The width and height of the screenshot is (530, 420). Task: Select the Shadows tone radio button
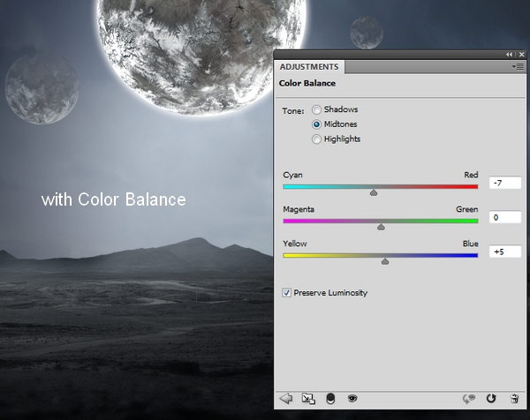coord(316,109)
